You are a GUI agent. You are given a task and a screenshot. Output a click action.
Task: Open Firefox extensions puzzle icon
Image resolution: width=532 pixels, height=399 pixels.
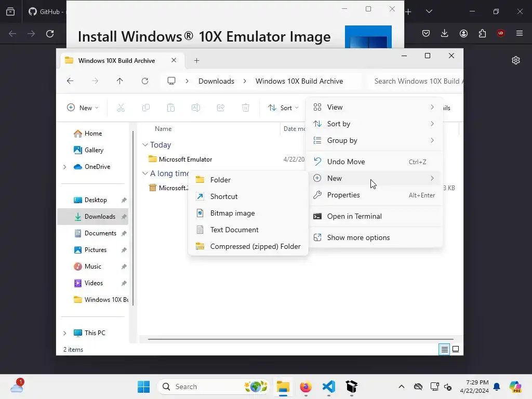(482, 33)
